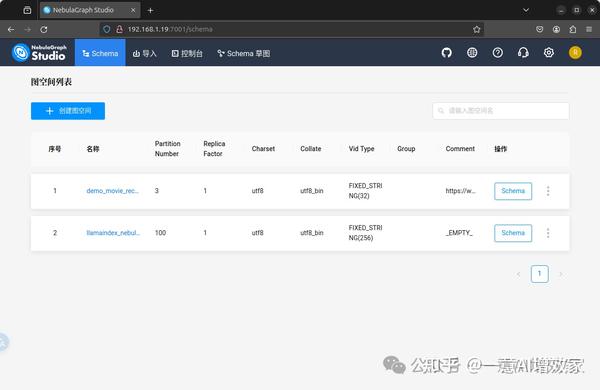Reload the page in browser

click(44, 29)
